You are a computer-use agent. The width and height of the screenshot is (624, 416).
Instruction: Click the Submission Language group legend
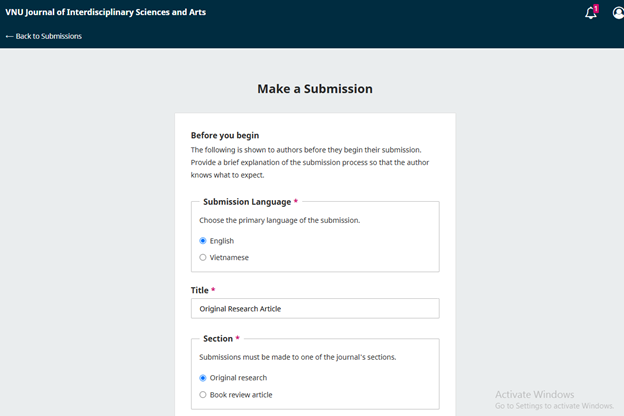click(247, 202)
